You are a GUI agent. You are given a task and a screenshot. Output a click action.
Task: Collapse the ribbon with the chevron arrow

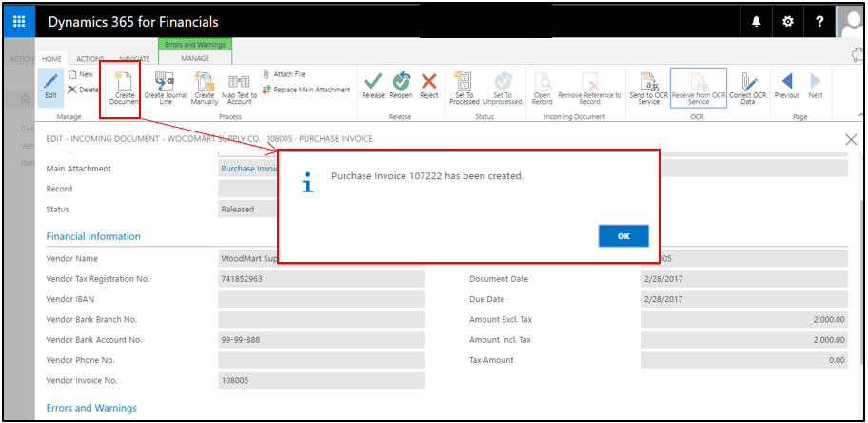860,114
